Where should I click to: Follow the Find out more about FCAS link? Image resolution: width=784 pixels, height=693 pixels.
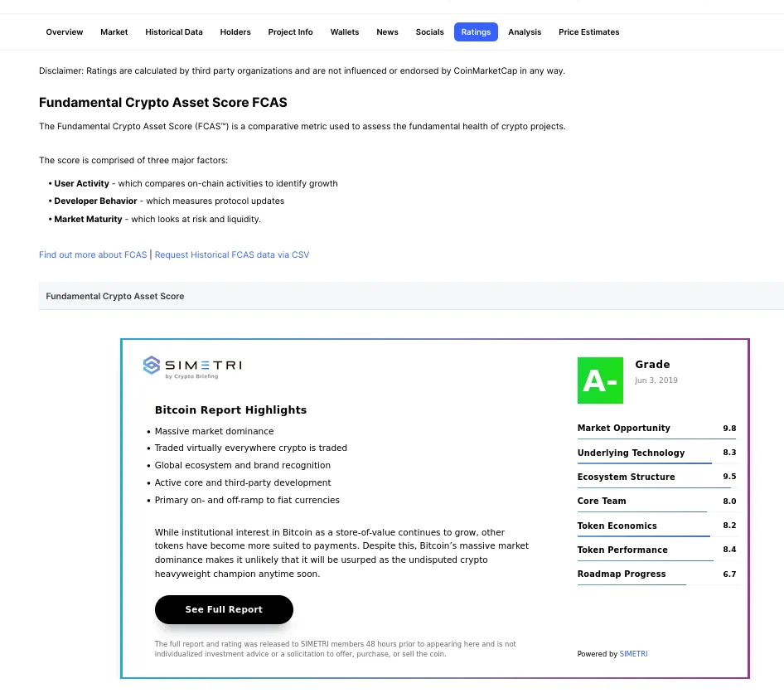click(x=93, y=254)
